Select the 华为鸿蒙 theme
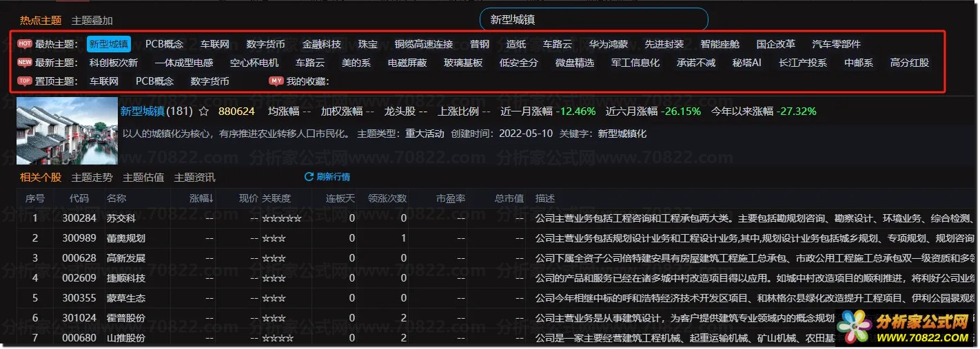 pos(609,44)
